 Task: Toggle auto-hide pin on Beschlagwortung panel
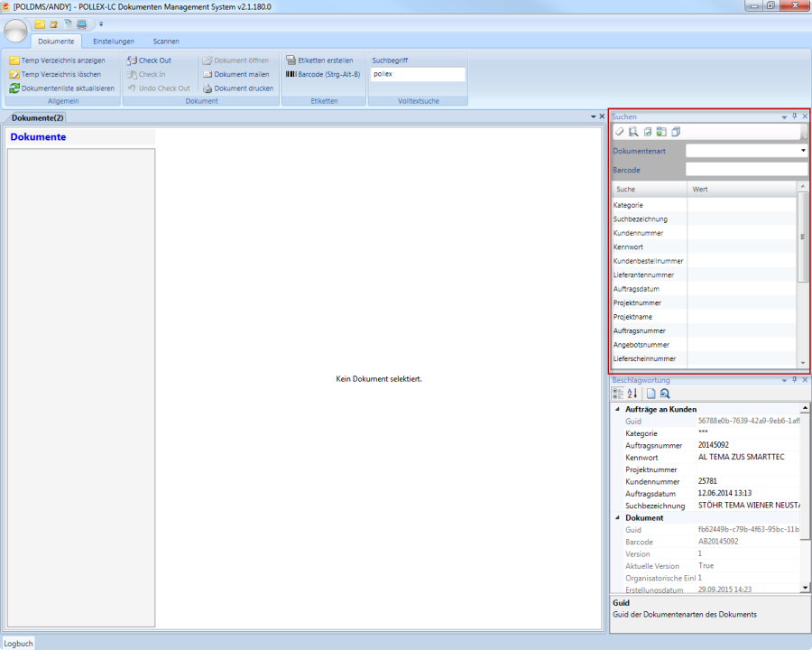[794, 380]
